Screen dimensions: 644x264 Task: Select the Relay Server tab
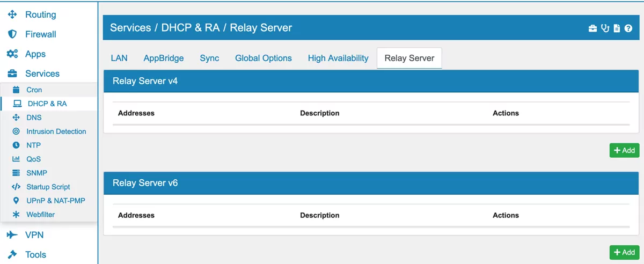[x=409, y=58]
